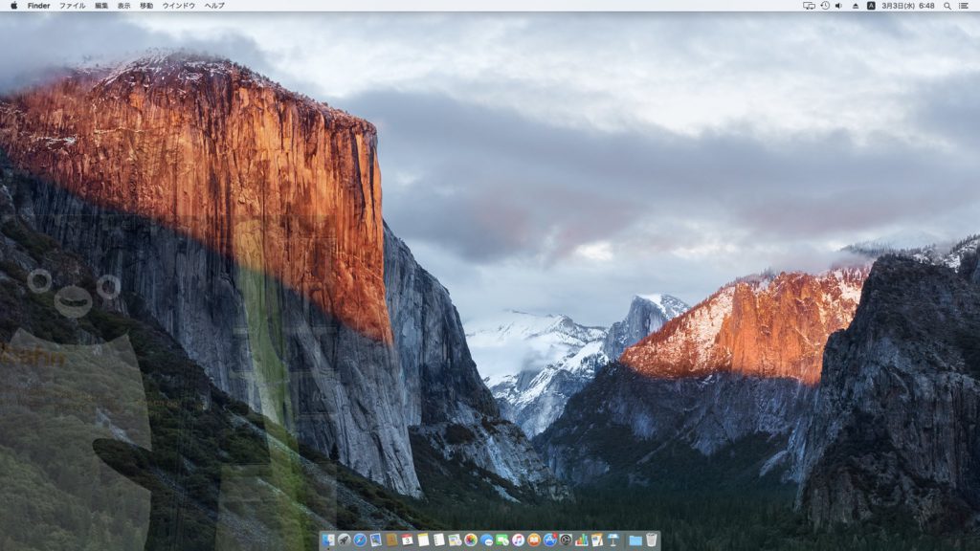Open the 編集 menu
980x551 pixels.
(x=101, y=6)
